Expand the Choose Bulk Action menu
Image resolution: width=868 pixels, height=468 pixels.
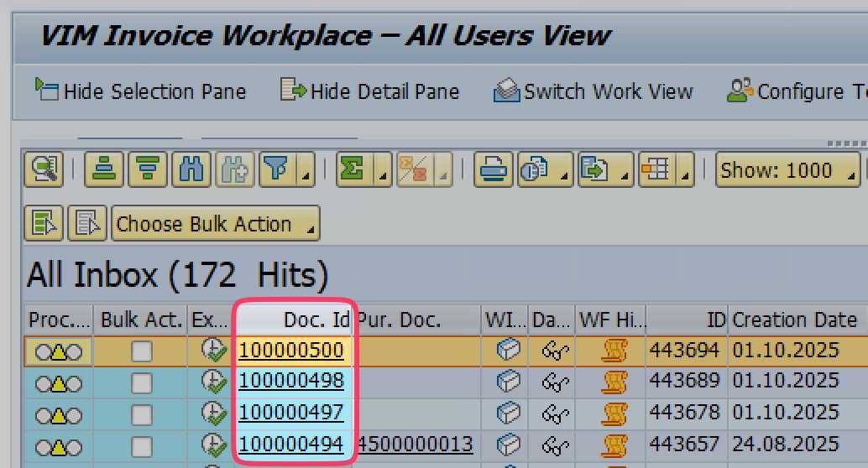click(215, 224)
